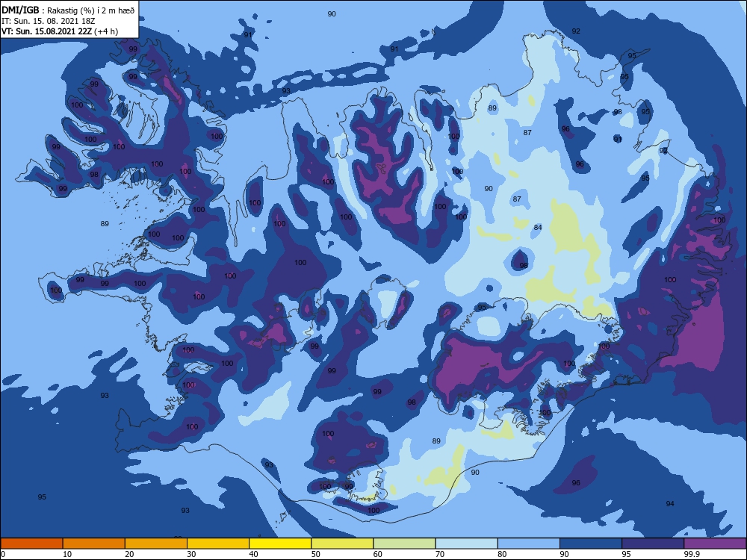Click the 20–30 amber legend swatch
Viewport: 747px width, 560px height.
click(156, 544)
